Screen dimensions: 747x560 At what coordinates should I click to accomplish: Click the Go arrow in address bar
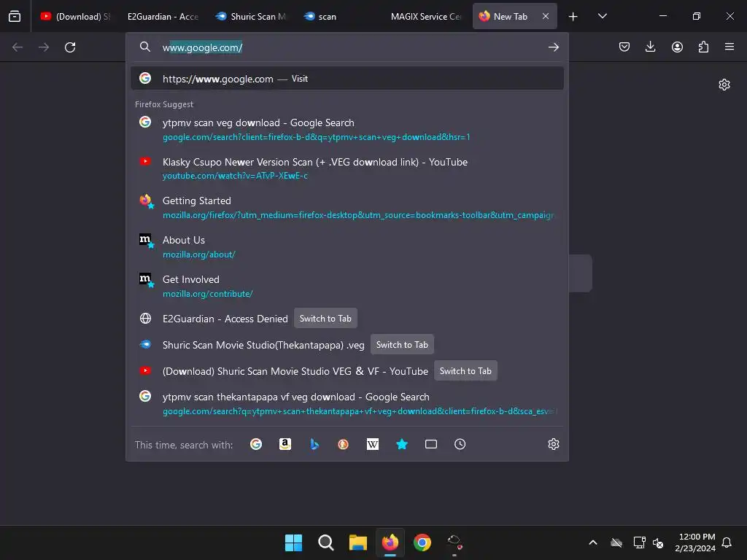[x=553, y=47]
